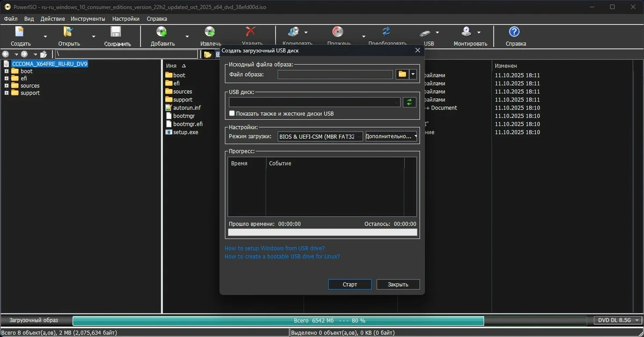Click the Добавить (Add) disc icon
Screen dimensions: 644x337
(x=161, y=32)
